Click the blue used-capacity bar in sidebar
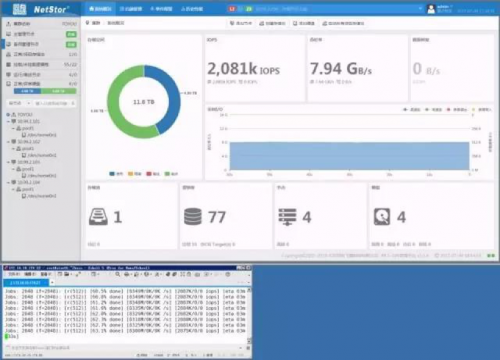 point(27,91)
